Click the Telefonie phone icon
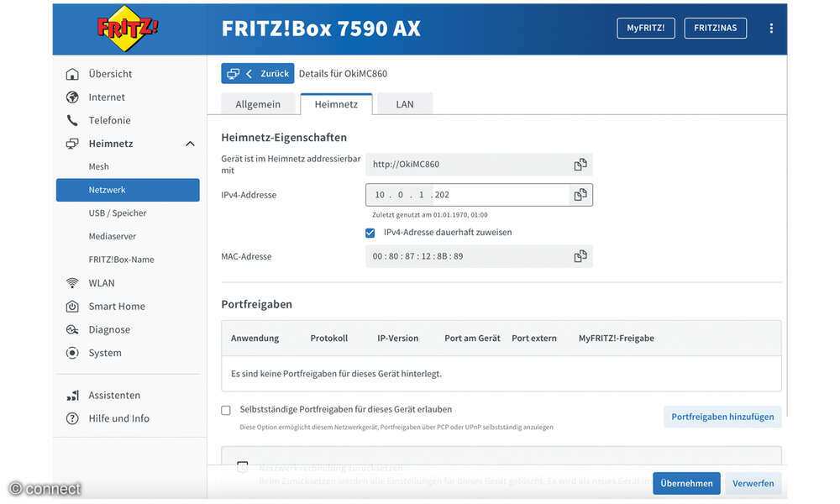This screenshot has width=840, height=504. [x=71, y=120]
